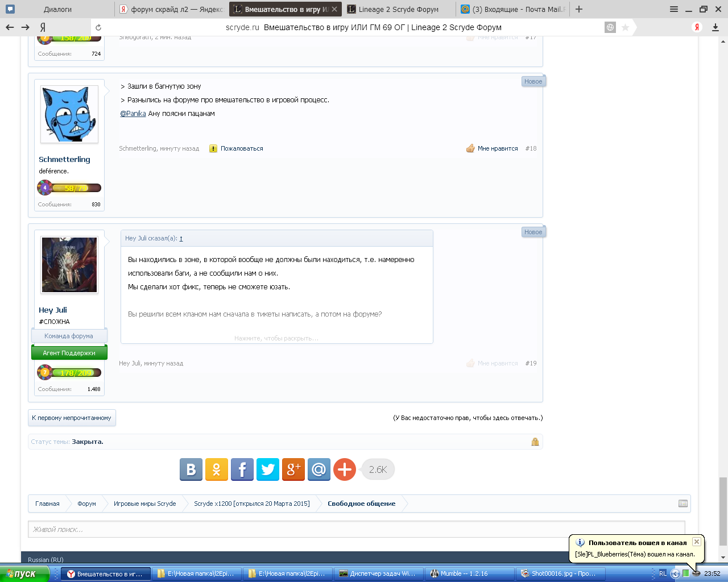This screenshot has height=582, width=728.
Task: Open forum quick navigation icon in breadcrumb
Action: (x=683, y=504)
